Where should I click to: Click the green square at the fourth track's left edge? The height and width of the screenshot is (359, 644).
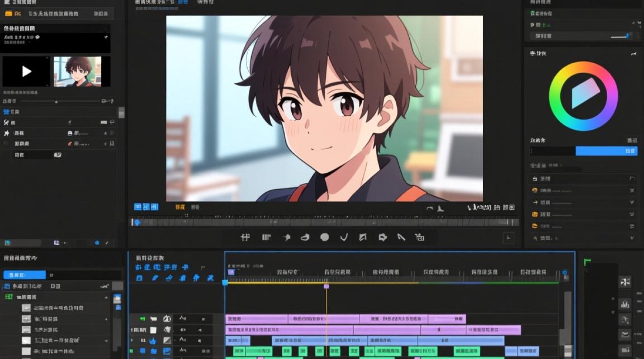pos(131,352)
